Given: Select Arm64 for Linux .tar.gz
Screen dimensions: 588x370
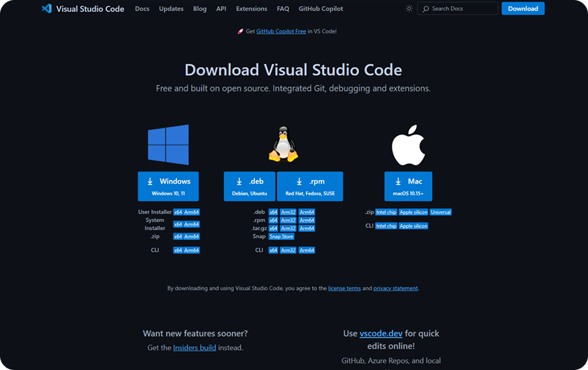Looking at the screenshot, I should [x=307, y=229].
